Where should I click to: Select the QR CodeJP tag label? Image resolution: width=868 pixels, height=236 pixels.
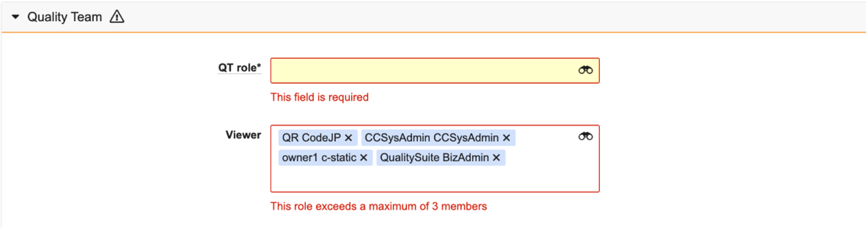click(x=311, y=138)
